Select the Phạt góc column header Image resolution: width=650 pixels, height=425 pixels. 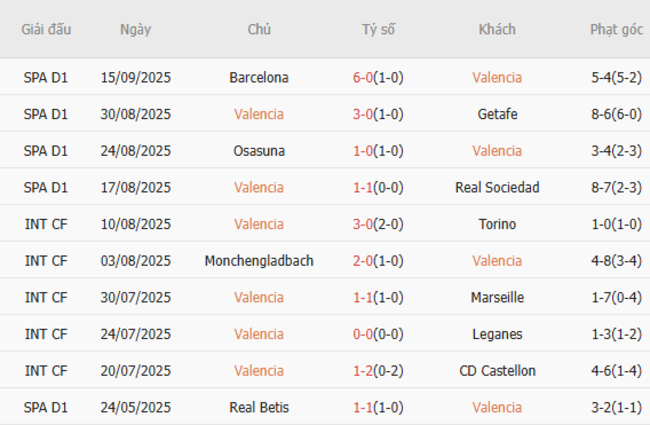[616, 29]
